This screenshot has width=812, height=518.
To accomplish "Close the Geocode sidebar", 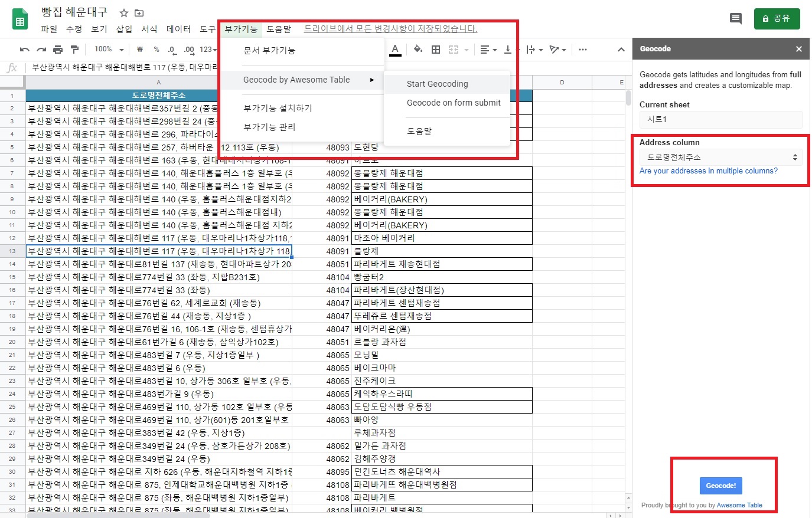I will pos(799,49).
